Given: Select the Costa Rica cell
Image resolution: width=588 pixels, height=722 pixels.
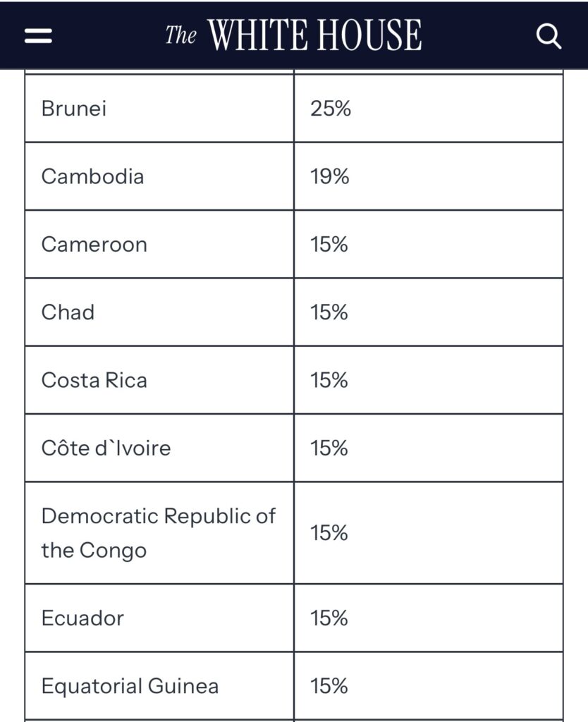Looking at the screenshot, I should [159, 380].
